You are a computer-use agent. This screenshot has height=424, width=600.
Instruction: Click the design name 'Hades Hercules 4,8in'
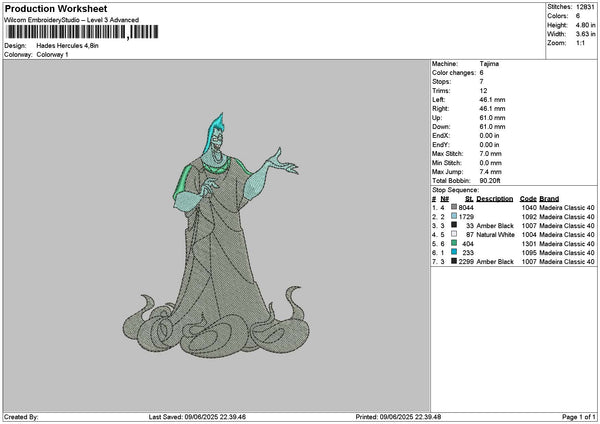(x=67, y=46)
